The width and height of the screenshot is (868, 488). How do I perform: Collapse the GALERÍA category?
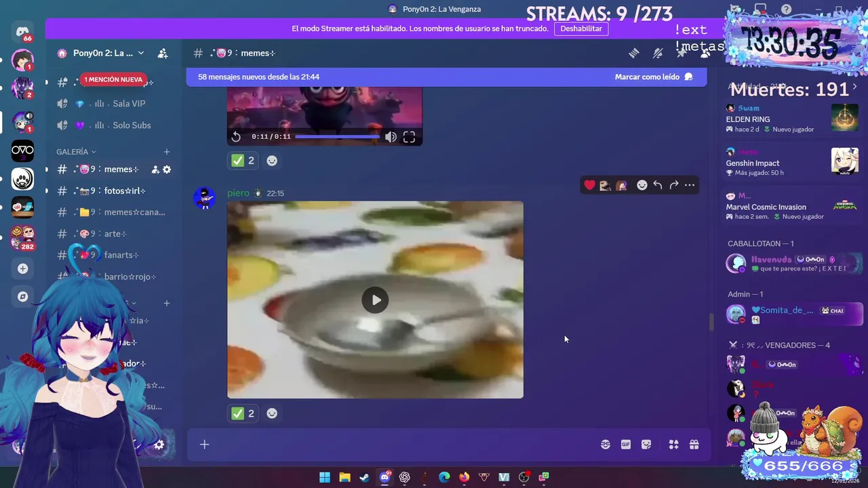(76, 152)
